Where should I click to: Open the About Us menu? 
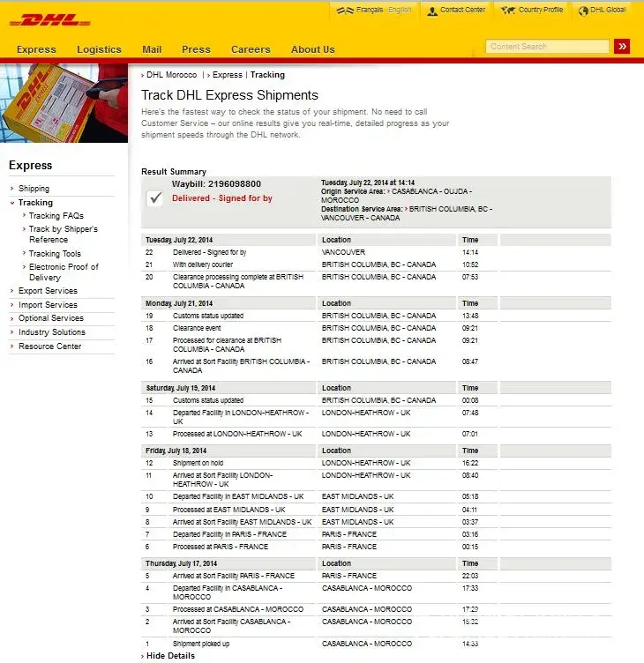pyautogui.click(x=312, y=49)
